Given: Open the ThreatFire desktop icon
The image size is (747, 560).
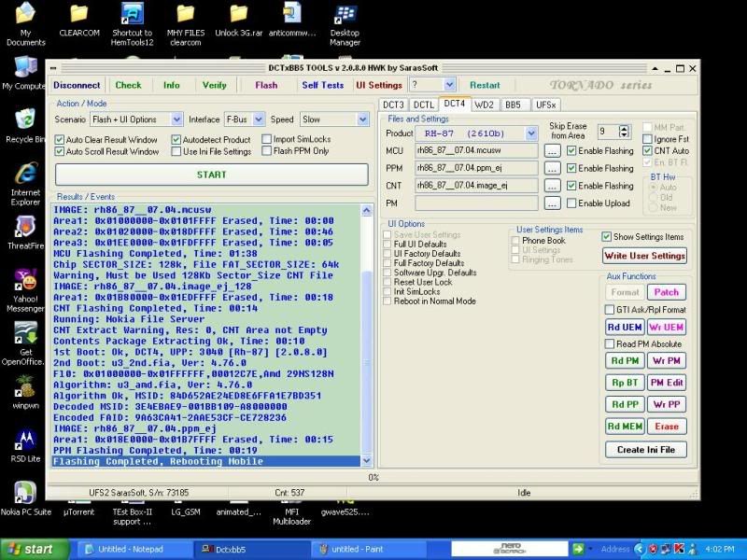Looking at the screenshot, I should 26,232.
